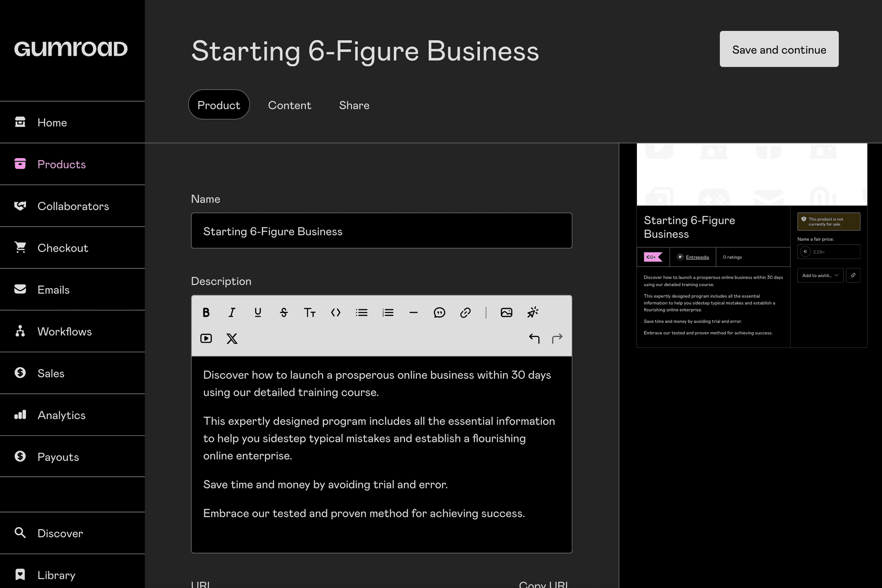Insert an X (Twitter) post embed
Screen dimensions: 882x588
(x=232, y=339)
